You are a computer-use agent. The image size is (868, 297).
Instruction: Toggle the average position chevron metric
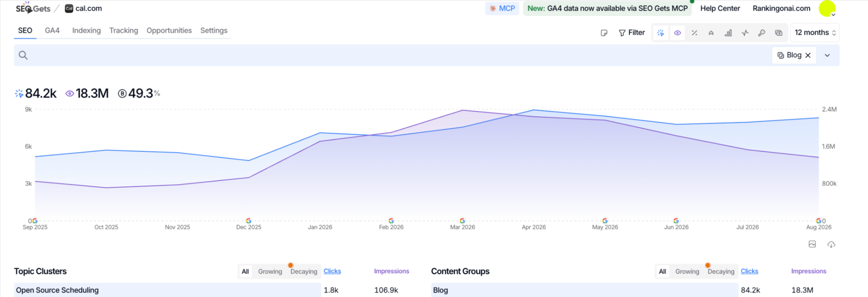coord(711,33)
